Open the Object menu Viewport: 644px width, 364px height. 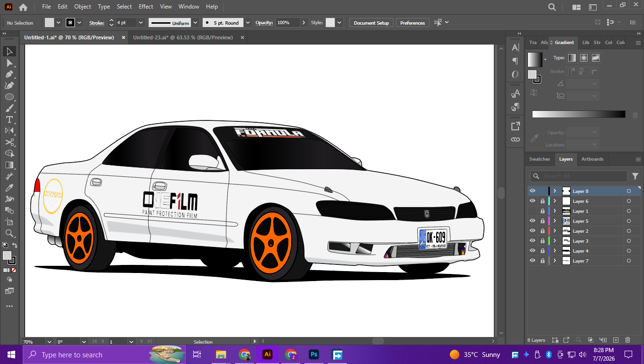(x=82, y=7)
